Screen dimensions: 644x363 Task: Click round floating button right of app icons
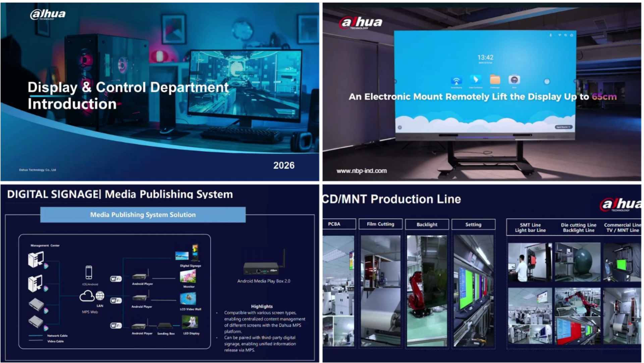(547, 82)
